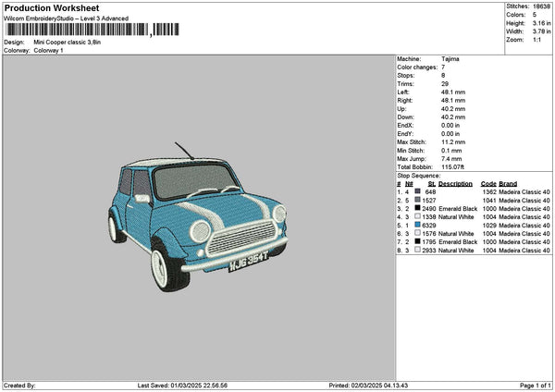Click the black swatch in stop 7
555x392 pixels.
click(x=418, y=241)
